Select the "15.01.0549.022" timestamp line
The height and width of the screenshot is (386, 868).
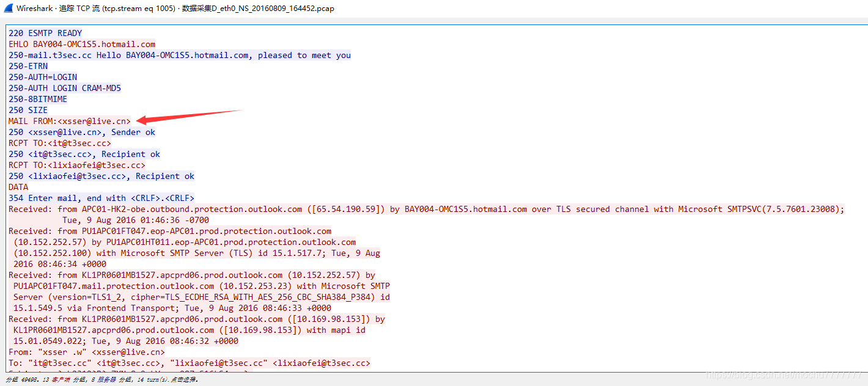click(126, 341)
